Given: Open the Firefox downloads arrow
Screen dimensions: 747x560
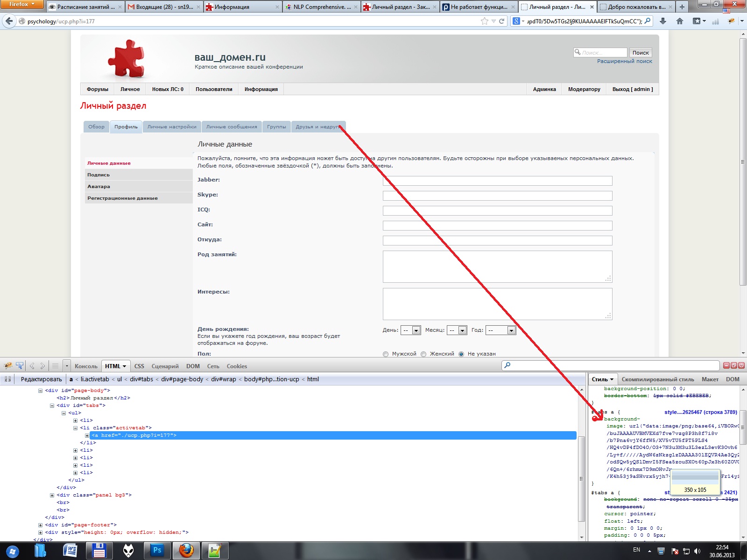Looking at the screenshot, I should pyautogui.click(x=663, y=21).
